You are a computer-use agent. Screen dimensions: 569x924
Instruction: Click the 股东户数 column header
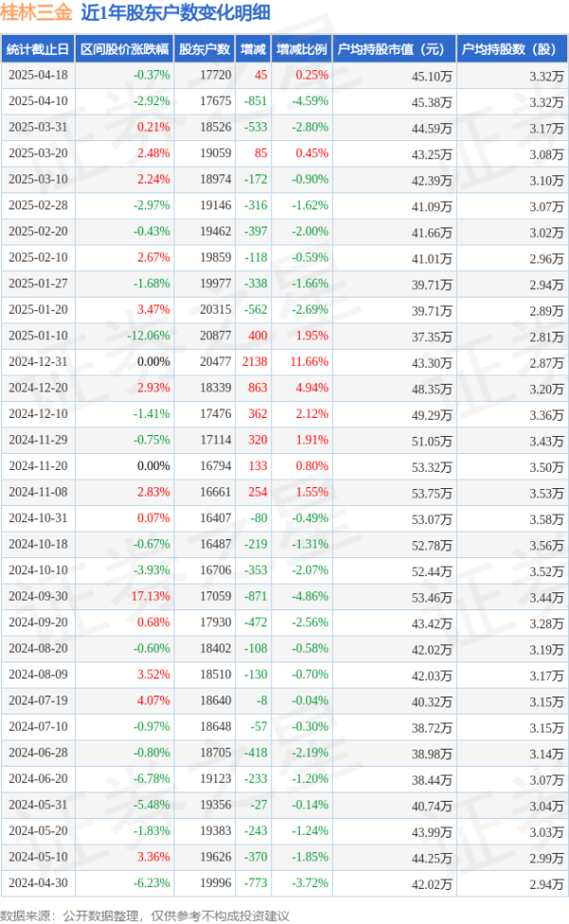(x=204, y=49)
